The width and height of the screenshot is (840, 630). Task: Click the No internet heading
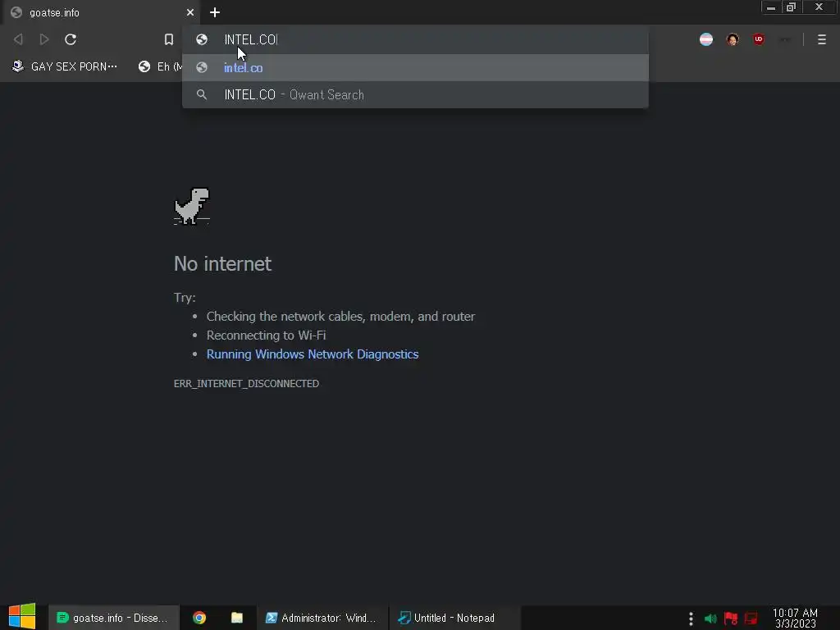pos(222,263)
